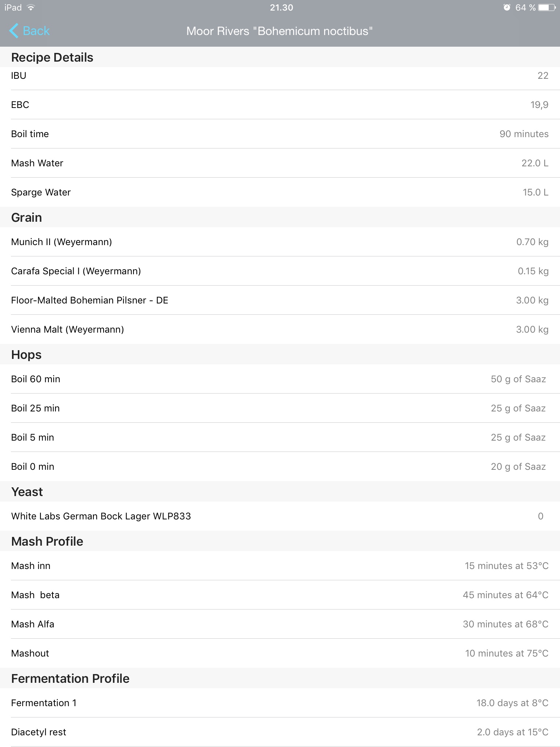Select Floor-Malted Bohemian Pilsner grain
Viewport: 560px width, 747px height.
coord(280,300)
